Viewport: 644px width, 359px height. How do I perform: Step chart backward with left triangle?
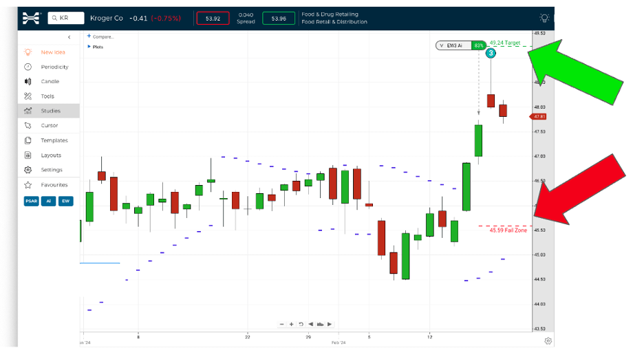pyautogui.click(x=310, y=324)
